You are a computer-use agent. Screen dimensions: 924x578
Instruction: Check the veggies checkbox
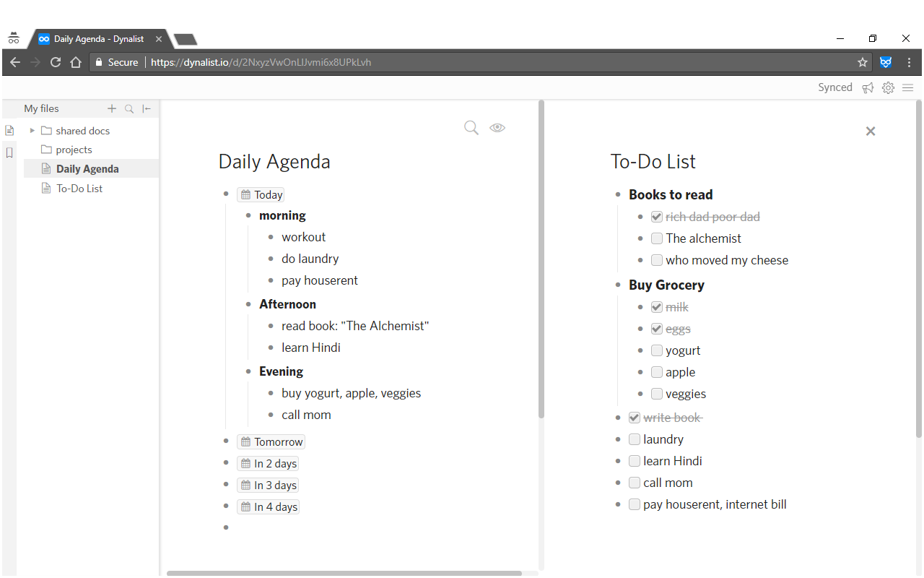[x=656, y=394]
